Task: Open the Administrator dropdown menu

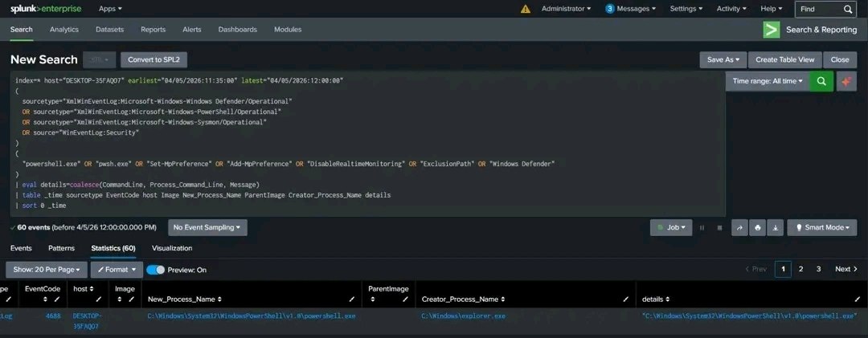Action: point(566,9)
